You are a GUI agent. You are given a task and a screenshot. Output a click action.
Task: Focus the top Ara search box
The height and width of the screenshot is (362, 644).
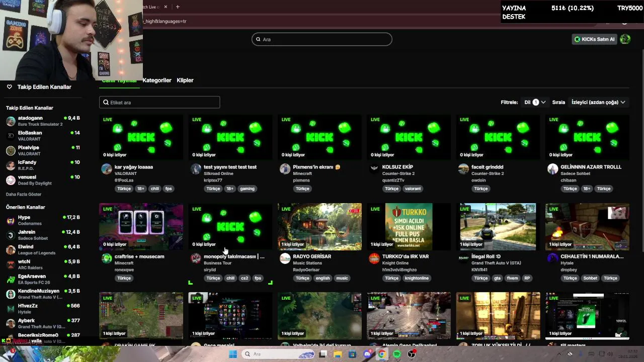(x=321, y=39)
